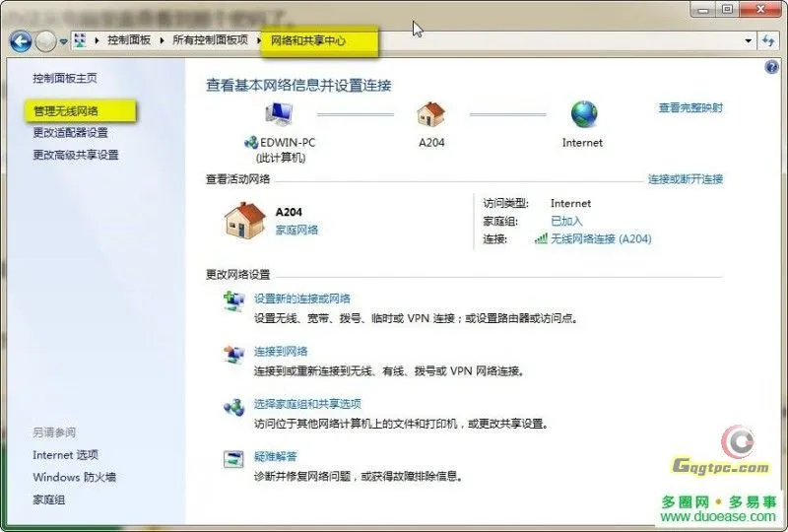The width and height of the screenshot is (788, 532).
Task: Open help with the question mark icon
Action: pyautogui.click(x=771, y=66)
